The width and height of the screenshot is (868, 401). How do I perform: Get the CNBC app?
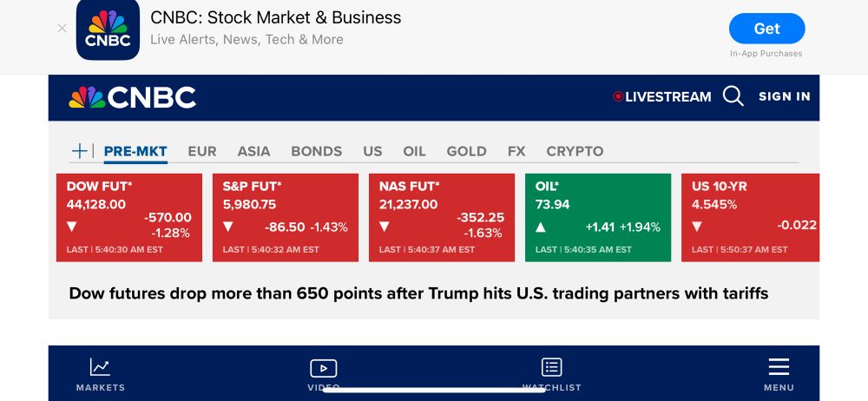pyautogui.click(x=766, y=29)
